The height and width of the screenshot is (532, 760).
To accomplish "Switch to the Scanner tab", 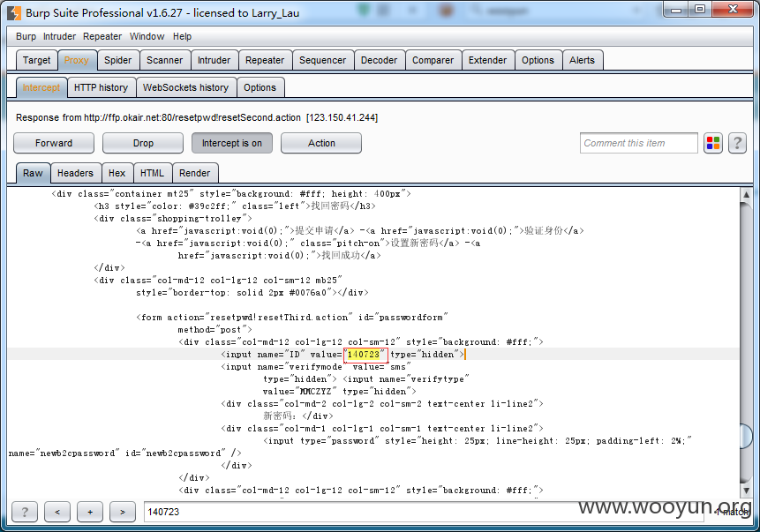I will tap(165, 60).
